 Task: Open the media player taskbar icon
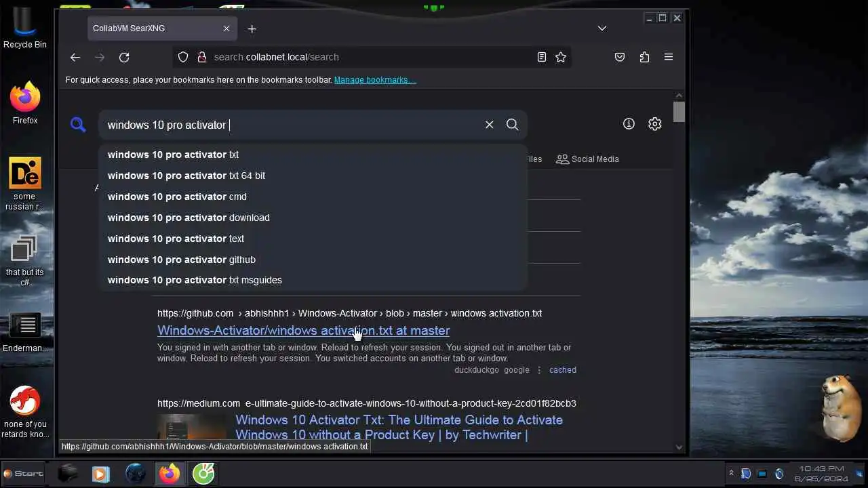coord(100,474)
